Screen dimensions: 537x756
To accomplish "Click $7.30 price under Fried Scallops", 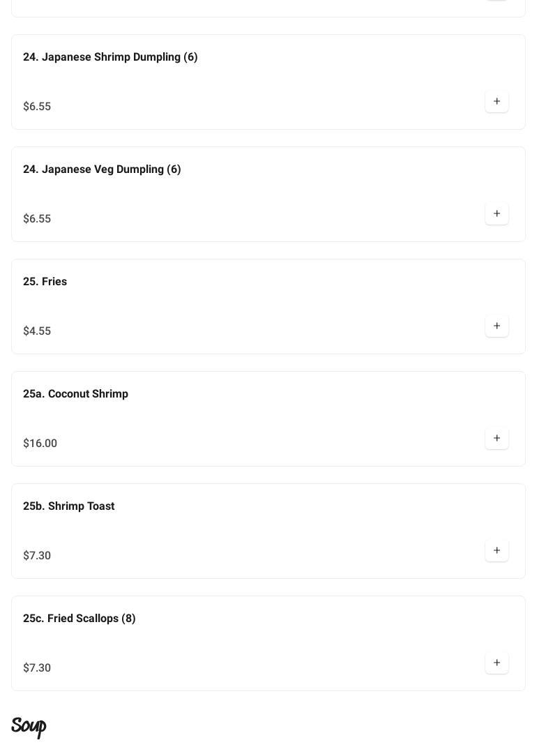I will click(x=37, y=668).
